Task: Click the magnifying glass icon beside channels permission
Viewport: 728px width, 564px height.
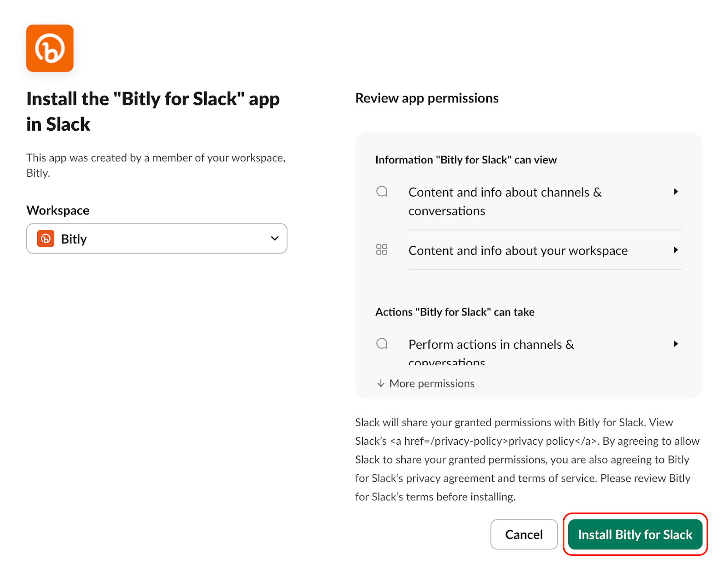Action: coord(382,192)
